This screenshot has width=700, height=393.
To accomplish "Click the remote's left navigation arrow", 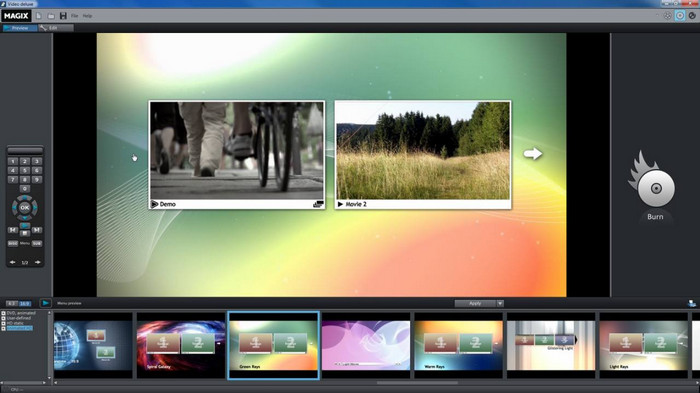I will [14, 207].
